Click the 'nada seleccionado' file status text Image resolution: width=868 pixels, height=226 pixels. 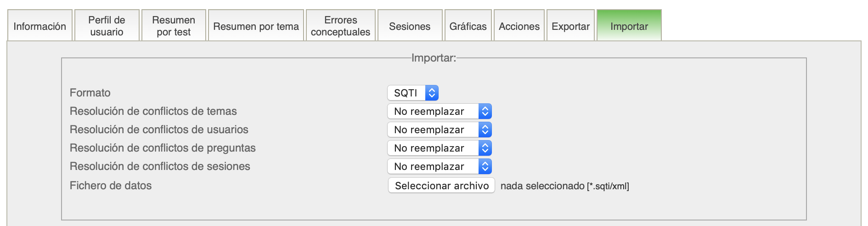click(542, 186)
